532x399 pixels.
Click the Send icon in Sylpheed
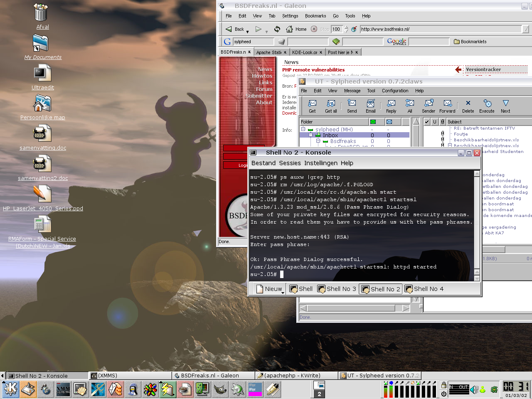pos(352,106)
